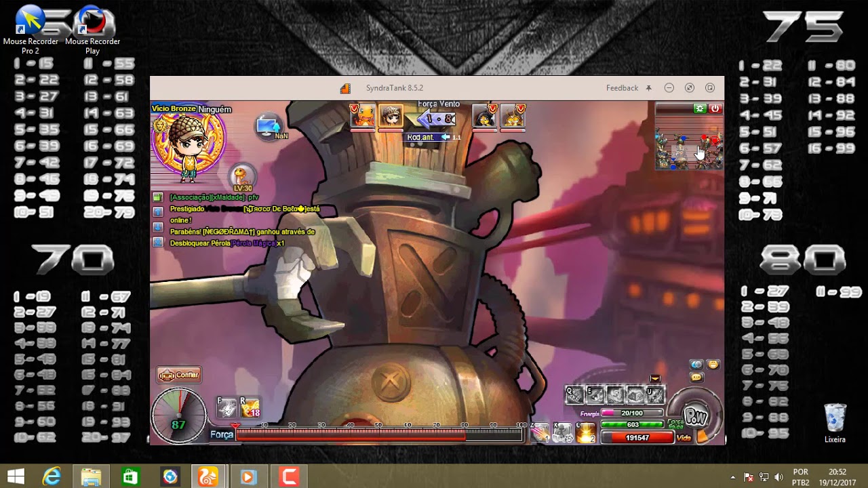Click the SyndraTank logo icon in title bar
Screen dimensions: 868x488
click(345, 88)
